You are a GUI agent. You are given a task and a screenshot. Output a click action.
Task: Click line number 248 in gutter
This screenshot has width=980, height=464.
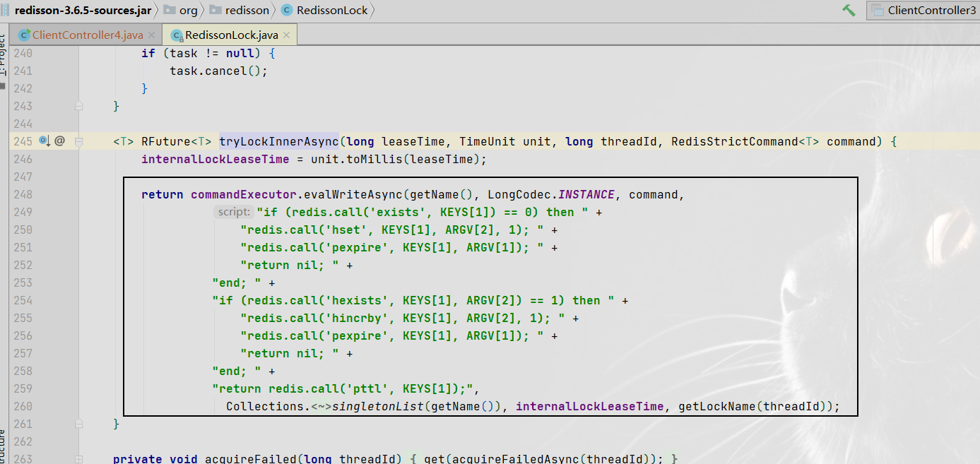[23, 194]
